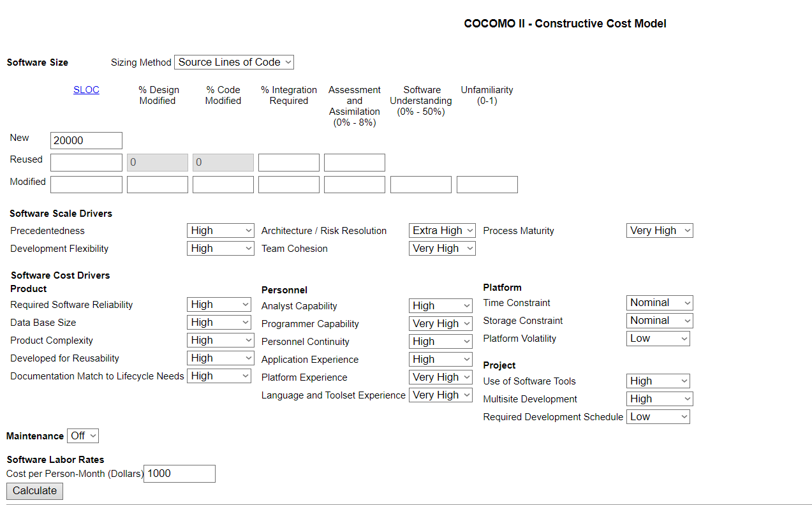
Task: Click the Reused Assessment and Assimilation field
Action: [355, 163]
